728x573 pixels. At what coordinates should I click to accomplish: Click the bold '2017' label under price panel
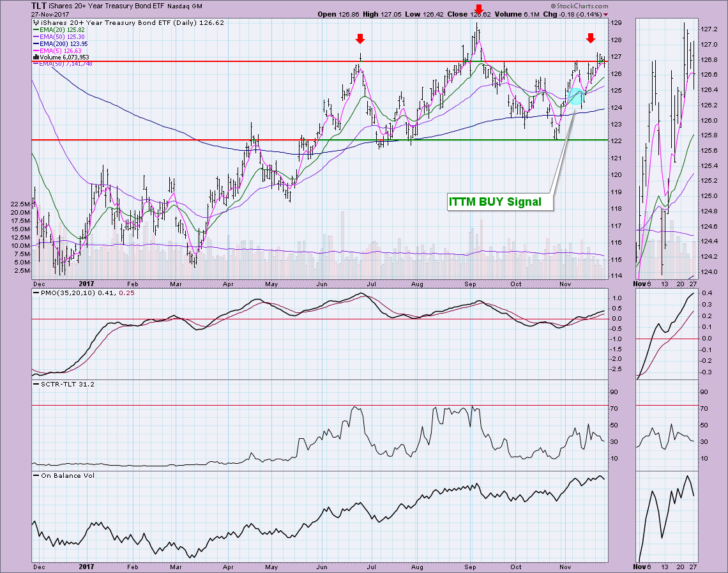coord(86,284)
